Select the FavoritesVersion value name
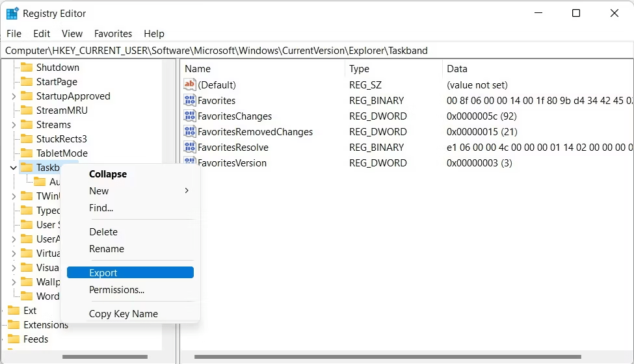 click(x=232, y=163)
